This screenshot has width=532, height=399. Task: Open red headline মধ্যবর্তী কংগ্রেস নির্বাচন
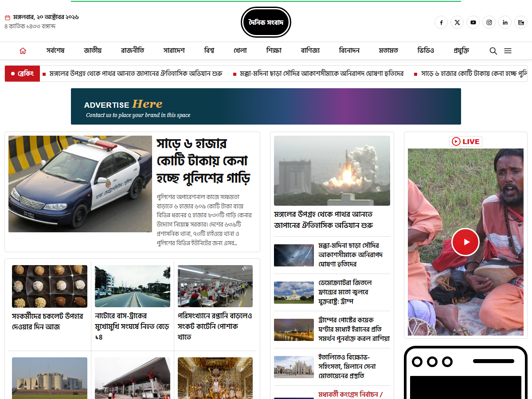tap(350, 394)
